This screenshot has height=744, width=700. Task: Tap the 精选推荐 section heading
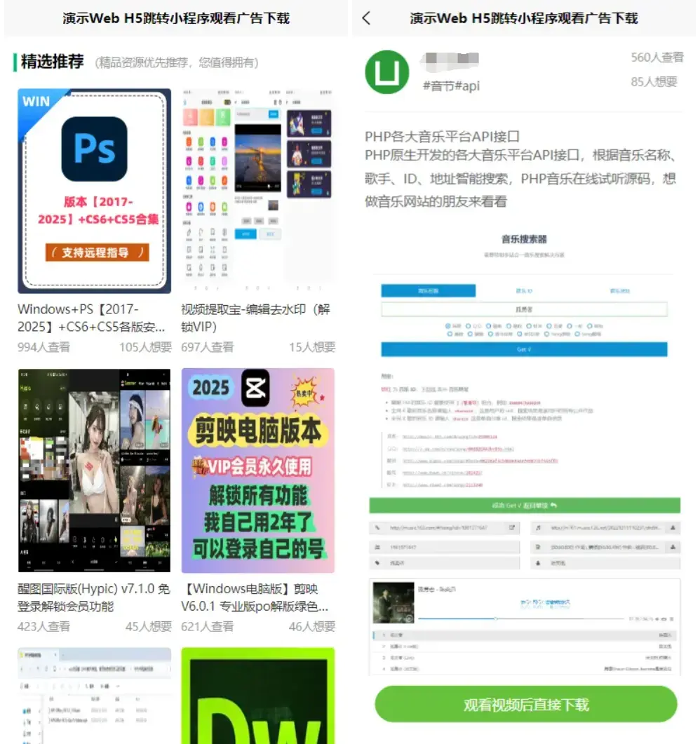pos(52,62)
